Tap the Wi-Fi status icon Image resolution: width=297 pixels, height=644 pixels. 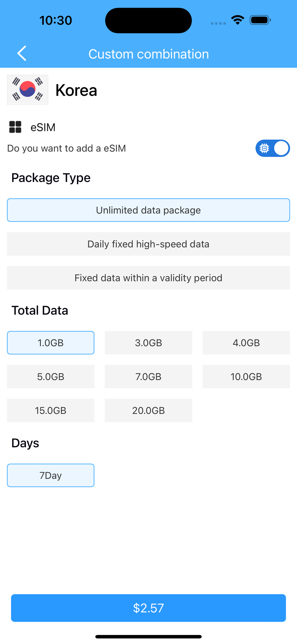pos(237,21)
